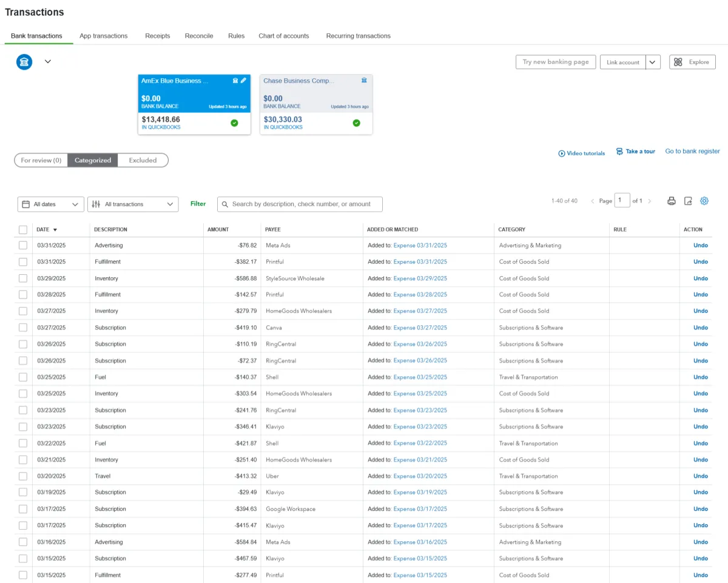
Task: Tick checkbox for Uber -$413.32 row
Action: point(23,476)
